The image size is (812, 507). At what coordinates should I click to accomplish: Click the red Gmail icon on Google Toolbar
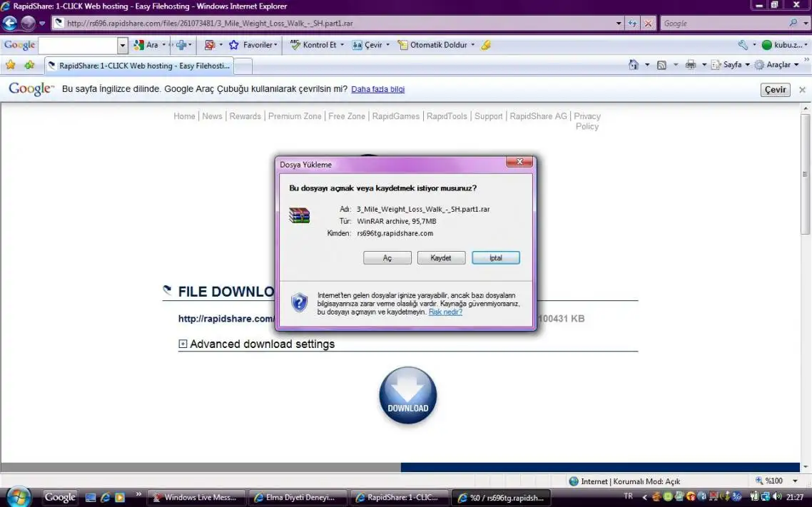(210, 45)
